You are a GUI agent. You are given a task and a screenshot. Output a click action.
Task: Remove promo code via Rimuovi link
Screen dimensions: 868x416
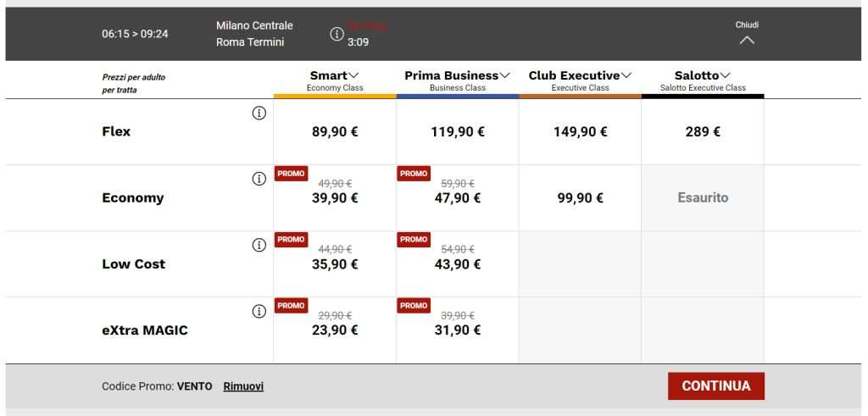243,386
